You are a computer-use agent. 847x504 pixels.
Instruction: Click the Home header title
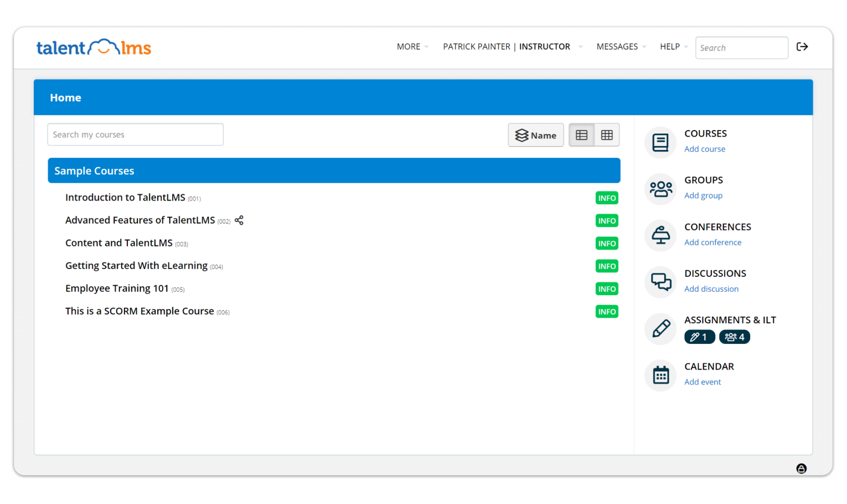click(x=66, y=98)
